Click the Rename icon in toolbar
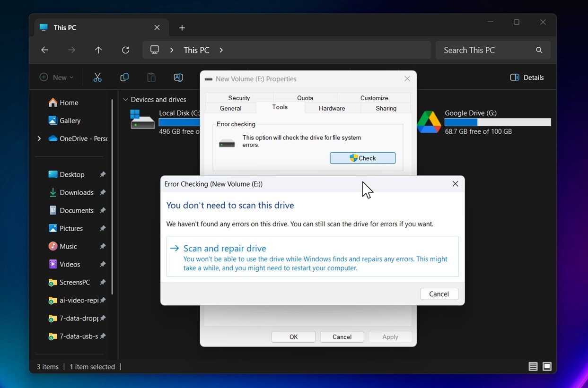 click(x=178, y=78)
